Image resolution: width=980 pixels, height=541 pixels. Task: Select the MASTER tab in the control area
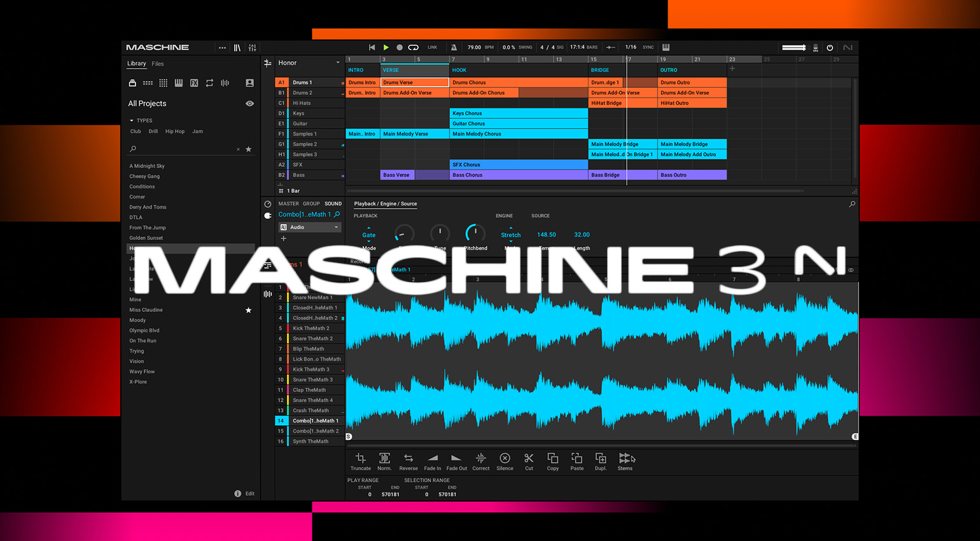pos(288,204)
